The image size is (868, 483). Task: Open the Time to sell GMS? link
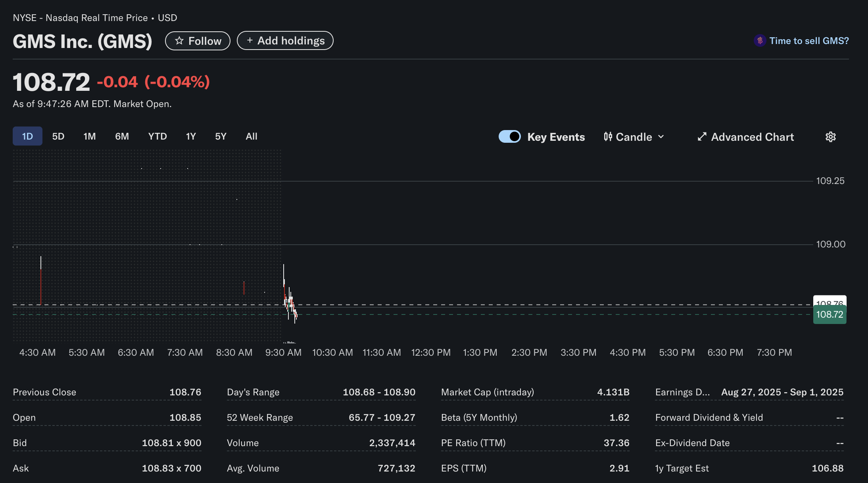click(x=809, y=40)
